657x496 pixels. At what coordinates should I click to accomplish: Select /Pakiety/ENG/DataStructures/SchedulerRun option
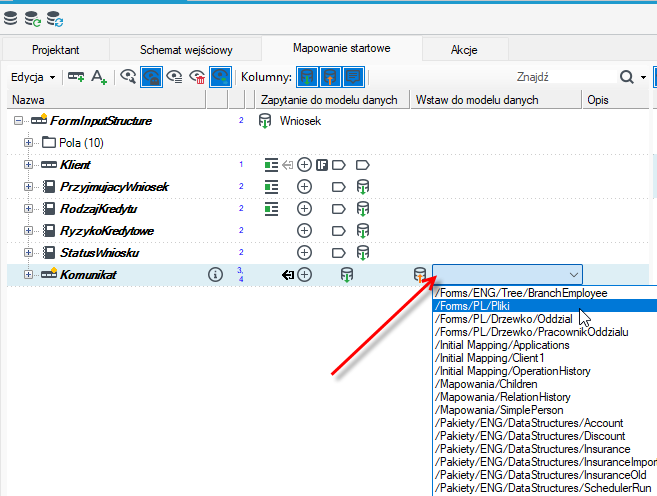(543, 488)
